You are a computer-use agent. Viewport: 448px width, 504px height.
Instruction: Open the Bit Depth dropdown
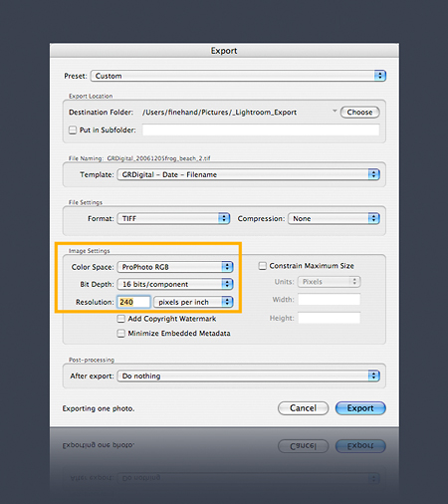coord(175,284)
